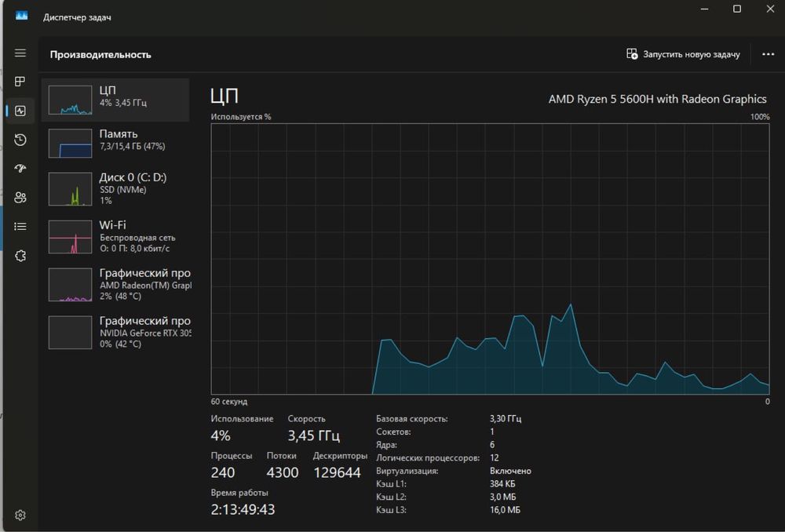Viewport: 785px width, 532px height.
Task: Click the main CPU usage graph
Action: pyautogui.click(x=490, y=259)
